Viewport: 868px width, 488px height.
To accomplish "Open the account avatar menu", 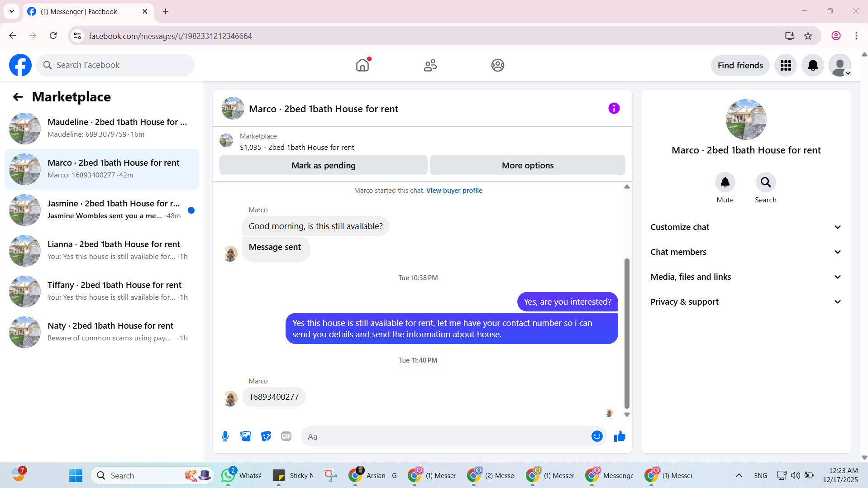I will tap(840, 66).
